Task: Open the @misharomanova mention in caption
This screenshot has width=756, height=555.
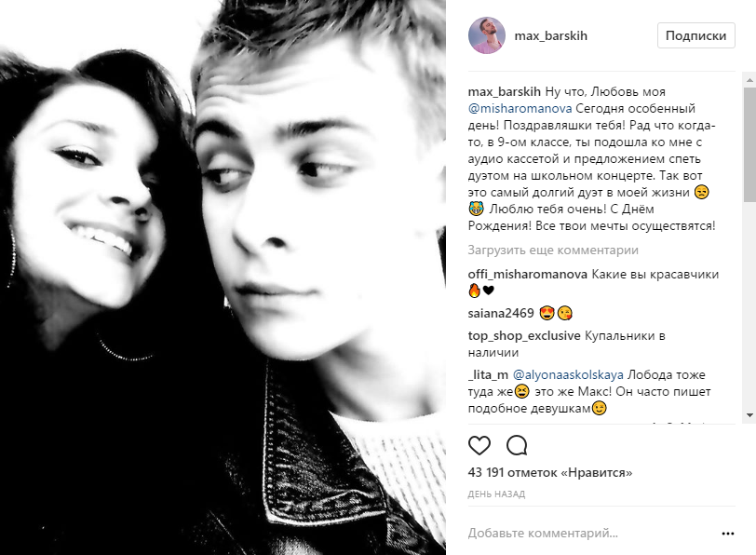Action: click(x=520, y=109)
